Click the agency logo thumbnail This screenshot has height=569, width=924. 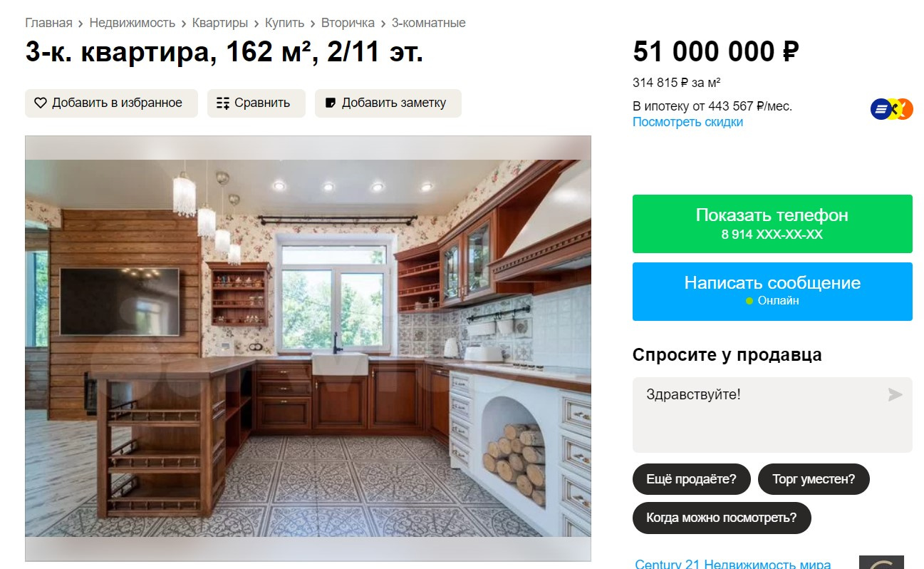[x=881, y=562]
